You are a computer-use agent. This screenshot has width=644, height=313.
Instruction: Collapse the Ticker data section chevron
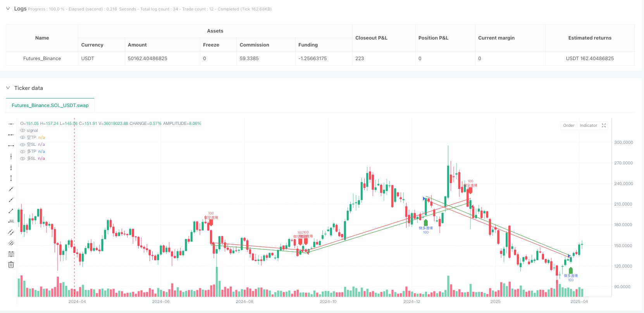click(8, 88)
